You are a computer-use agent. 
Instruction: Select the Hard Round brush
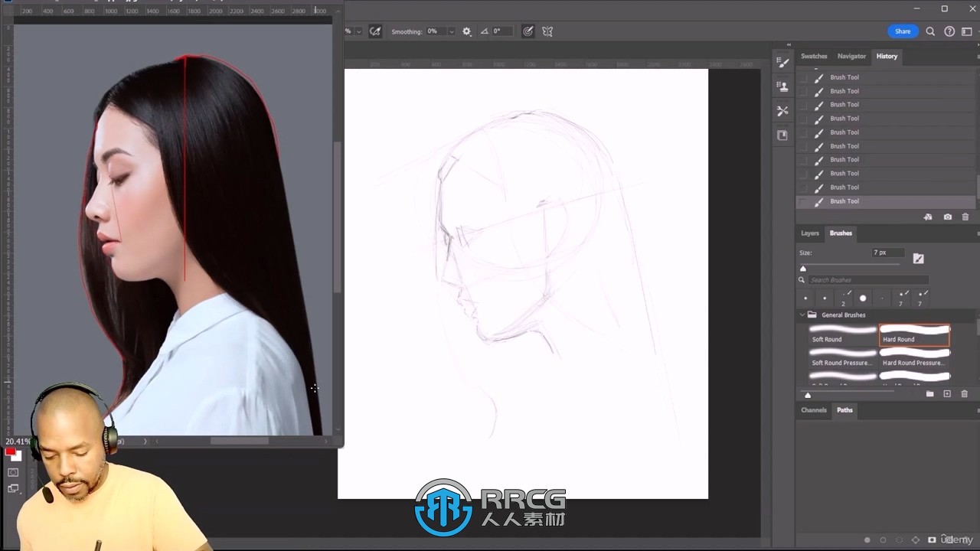[915, 334]
